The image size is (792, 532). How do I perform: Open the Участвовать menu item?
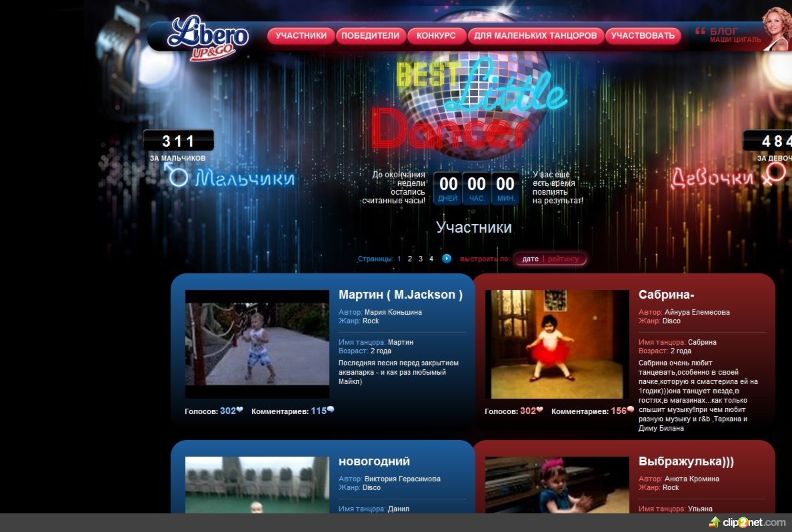coord(643,35)
